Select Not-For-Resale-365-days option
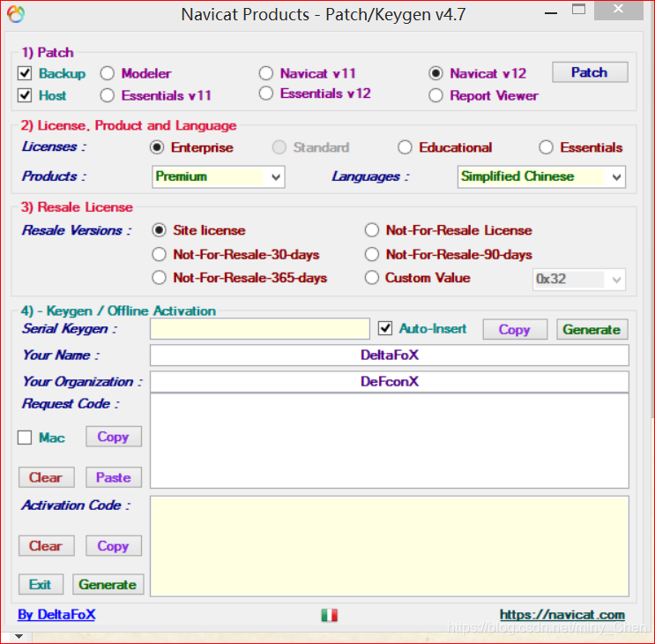The width and height of the screenshot is (655, 644). (x=160, y=278)
